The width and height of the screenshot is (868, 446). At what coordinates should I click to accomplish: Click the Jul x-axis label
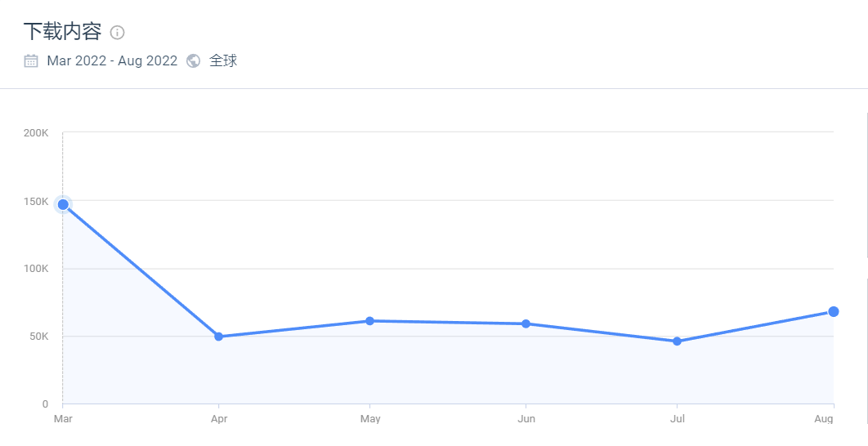click(677, 419)
